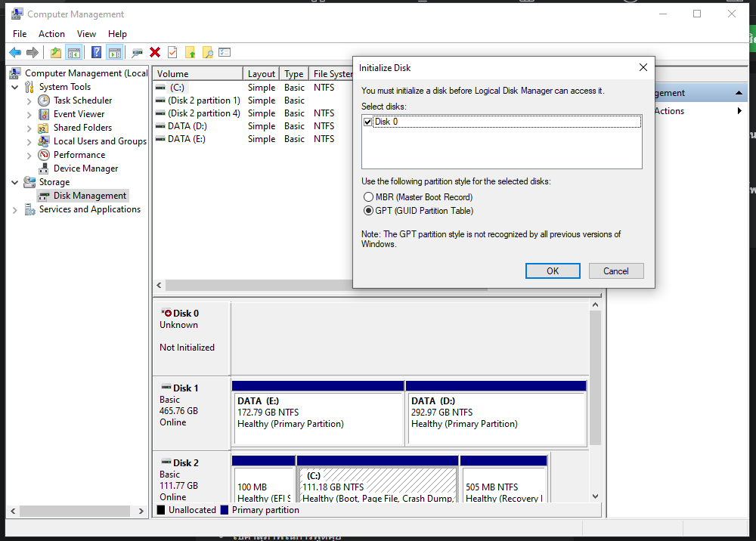Image resolution: width=756 pixels, height=541 pixels.
Task: Click the Storage node icon
Action: click(x=29, y=182)
